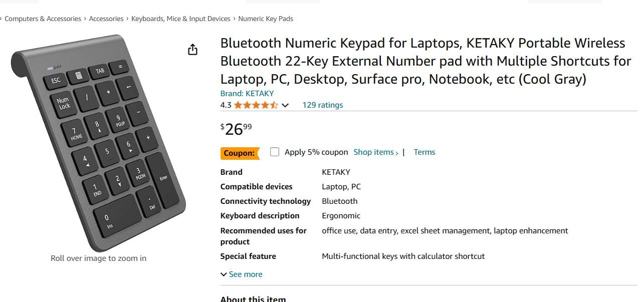Viewport: 644px width, 302px height.
Task: Click the share icon
Action: (192, 50)
